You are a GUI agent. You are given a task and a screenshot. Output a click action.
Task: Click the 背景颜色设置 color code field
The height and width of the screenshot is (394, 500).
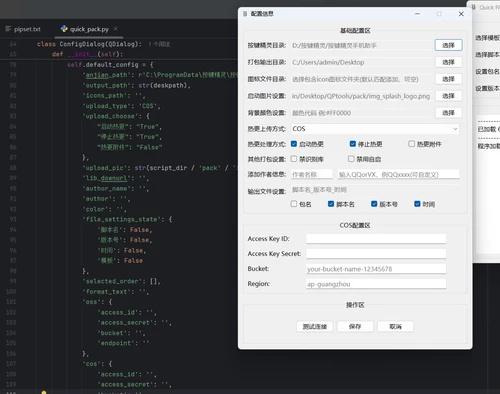coord(362,113)
